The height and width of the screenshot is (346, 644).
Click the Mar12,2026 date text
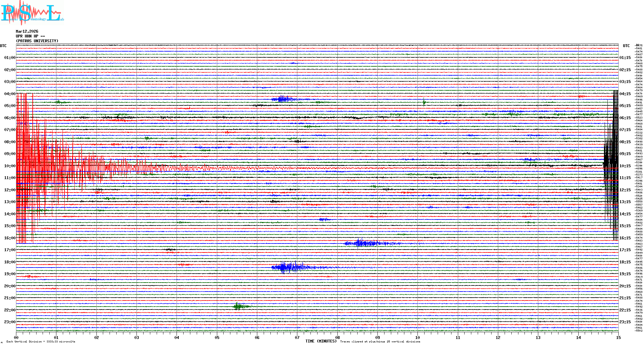[27, 31]
